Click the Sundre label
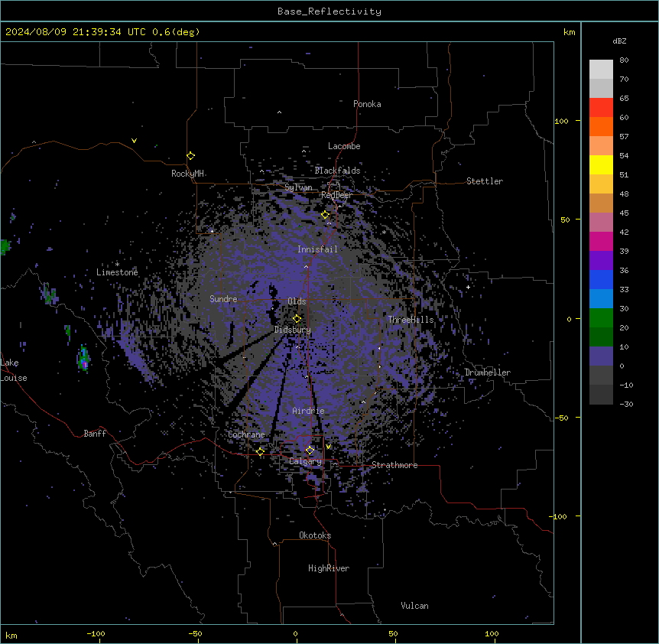Screen dimensions: 659x644 coord(223,299)
